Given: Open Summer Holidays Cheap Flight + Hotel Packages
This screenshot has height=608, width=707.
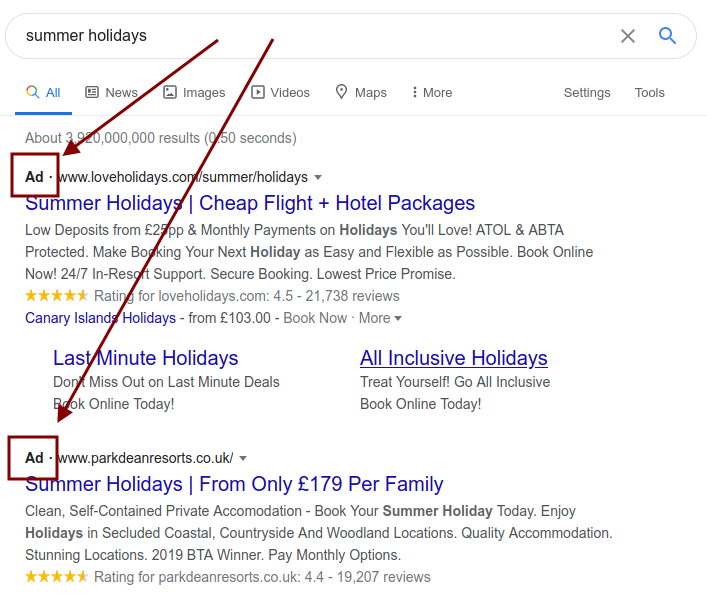Looking at the screenshot, I should pos(250,203).
